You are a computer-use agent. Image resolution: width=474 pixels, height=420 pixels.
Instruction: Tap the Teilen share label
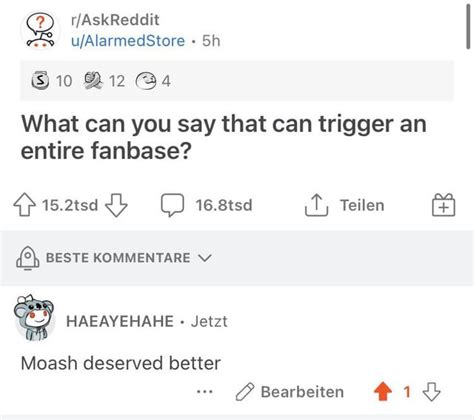click(x=362, y=205)
